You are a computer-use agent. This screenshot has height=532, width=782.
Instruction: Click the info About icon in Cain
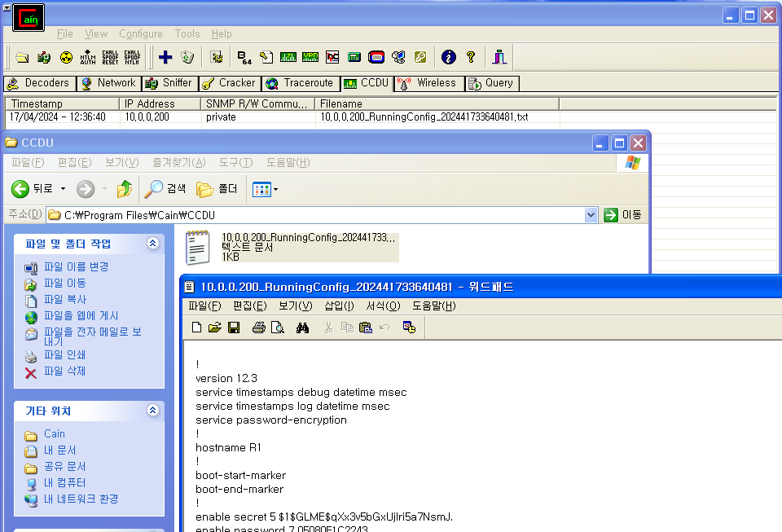[448, 57]
